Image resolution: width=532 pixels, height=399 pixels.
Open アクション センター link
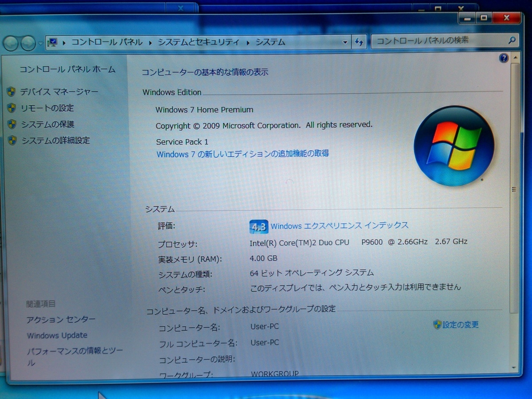coord(61,319)
